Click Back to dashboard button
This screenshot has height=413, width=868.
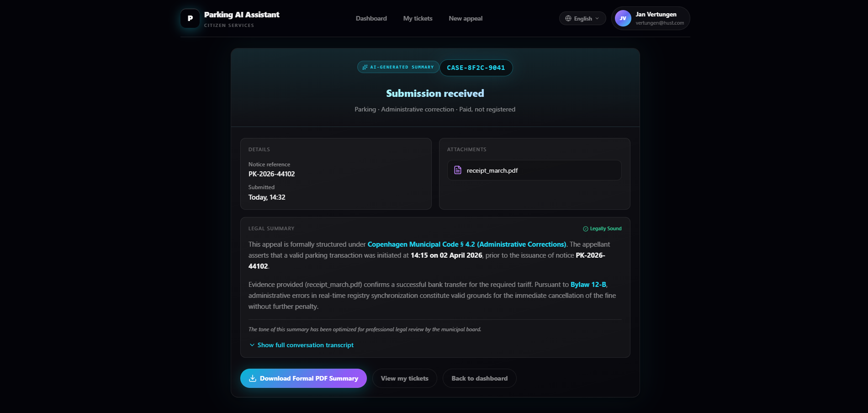click(x=479, y=378)
